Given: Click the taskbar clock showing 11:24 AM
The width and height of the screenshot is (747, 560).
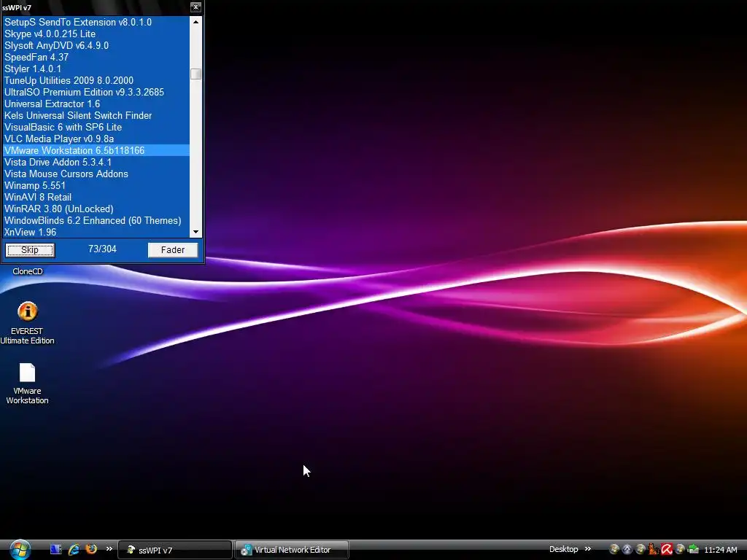Looking at the screenshot, I should [x=720, y=550].
